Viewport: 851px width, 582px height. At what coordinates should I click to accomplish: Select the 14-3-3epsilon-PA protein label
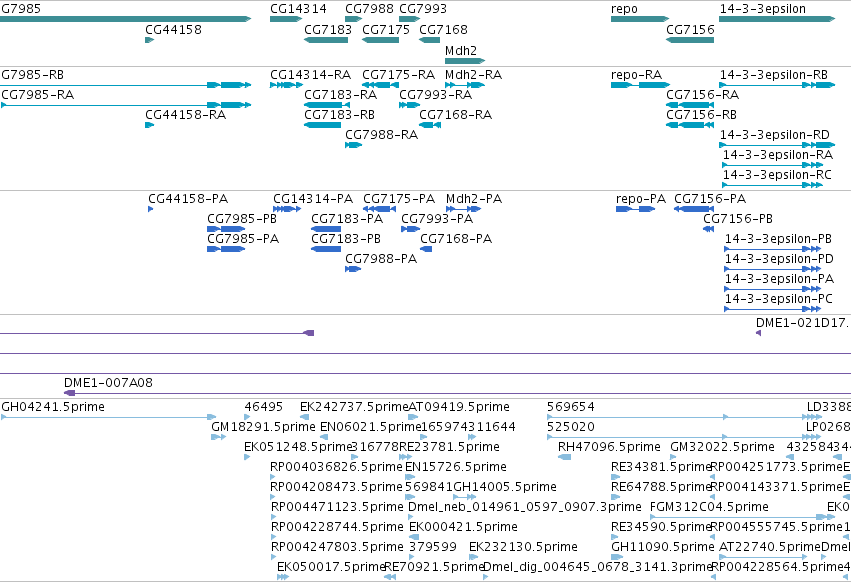[x=779, y=279]
